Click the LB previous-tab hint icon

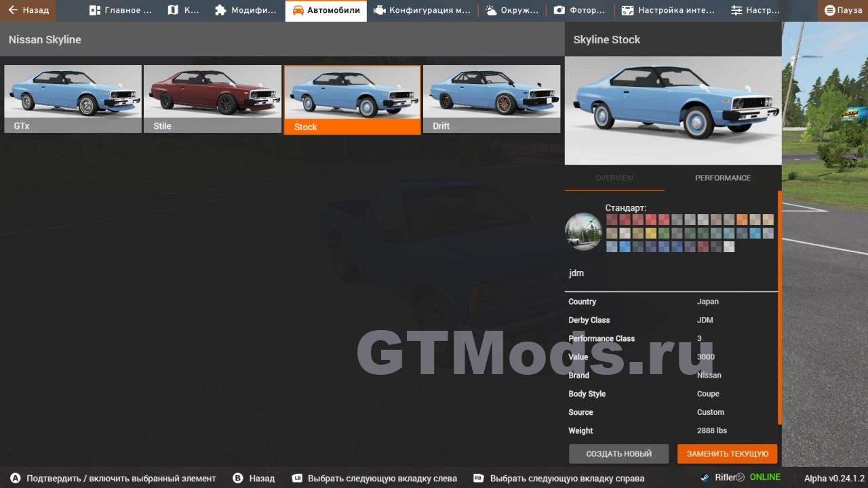[297, 478]
